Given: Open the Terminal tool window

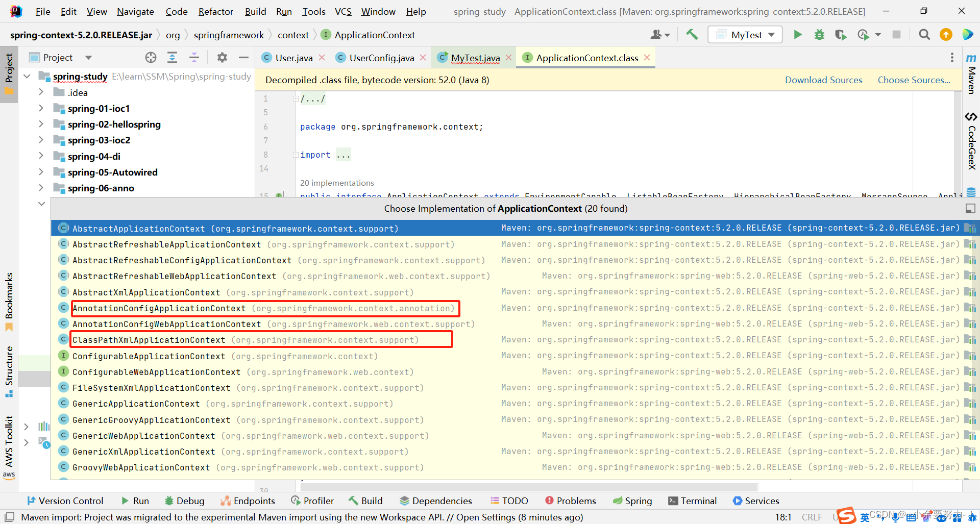Looking at the screenshot, I should pos(693,501).
